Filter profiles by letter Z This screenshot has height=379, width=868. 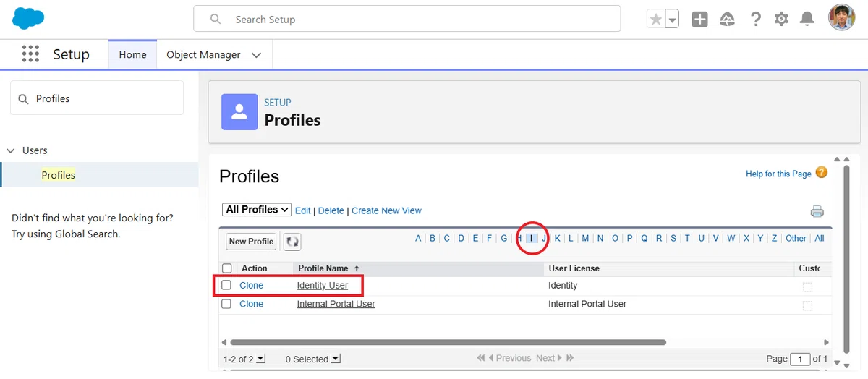774,238
